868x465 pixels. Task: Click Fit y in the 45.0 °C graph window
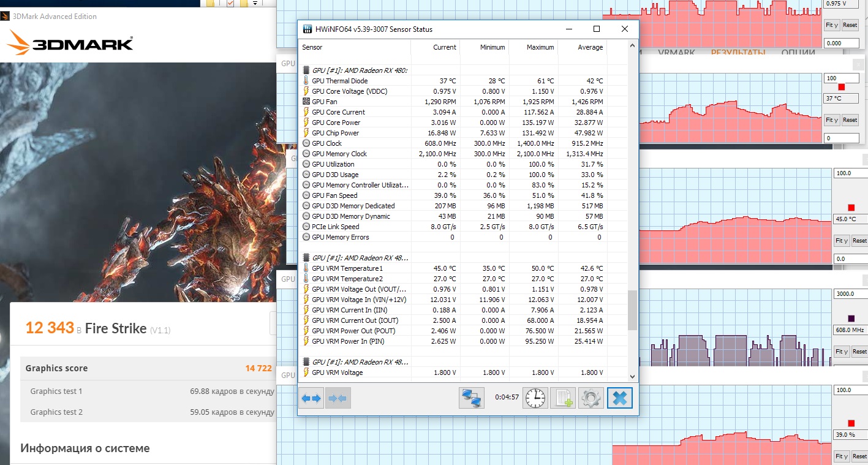tap(842, 241)
